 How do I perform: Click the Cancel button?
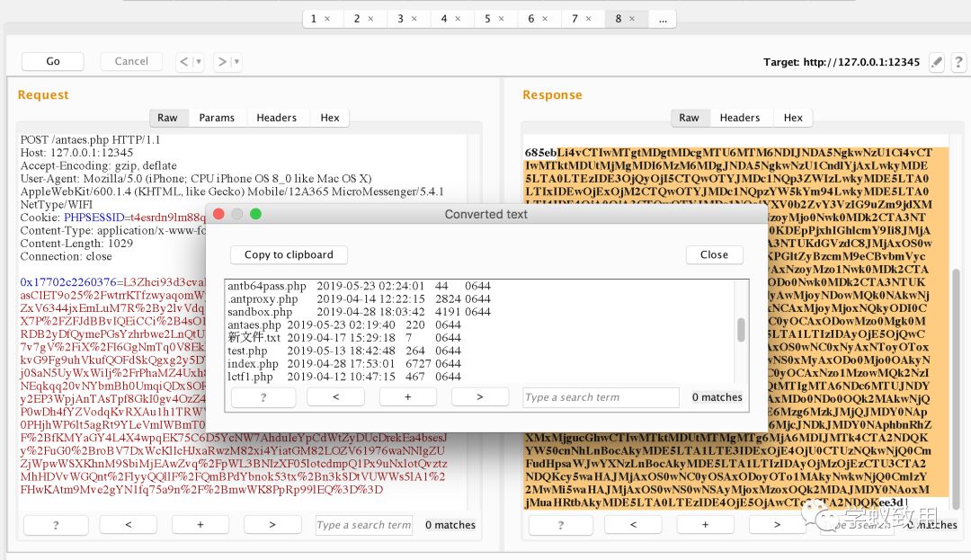click(x=131, y=61)
